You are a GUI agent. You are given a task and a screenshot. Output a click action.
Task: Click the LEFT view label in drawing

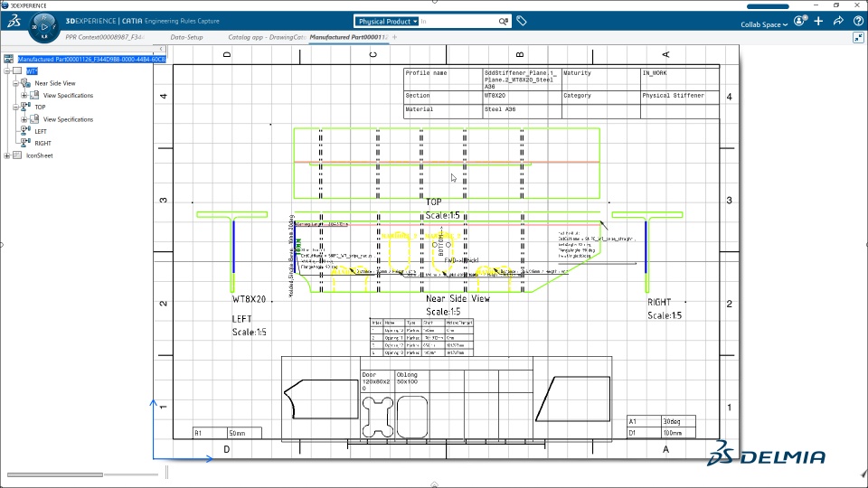[242, 319]
